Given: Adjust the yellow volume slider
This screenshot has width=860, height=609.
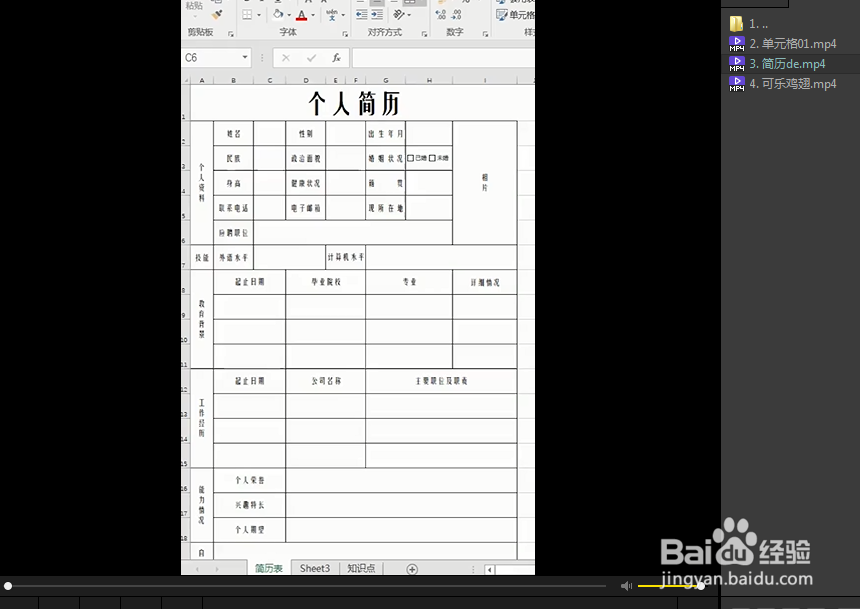Looking at the screenshot, I should coord(670,586).
